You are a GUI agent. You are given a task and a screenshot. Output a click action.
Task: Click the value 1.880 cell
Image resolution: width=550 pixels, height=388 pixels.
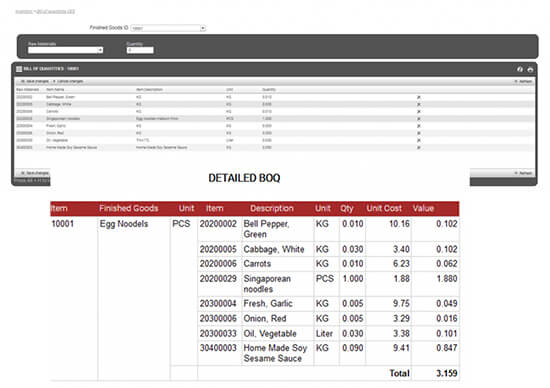click(447, 279)
